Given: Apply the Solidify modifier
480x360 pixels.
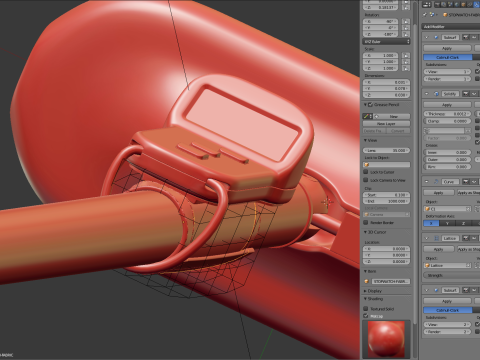Looking at the screenshot, I should (x=447, y=105).
